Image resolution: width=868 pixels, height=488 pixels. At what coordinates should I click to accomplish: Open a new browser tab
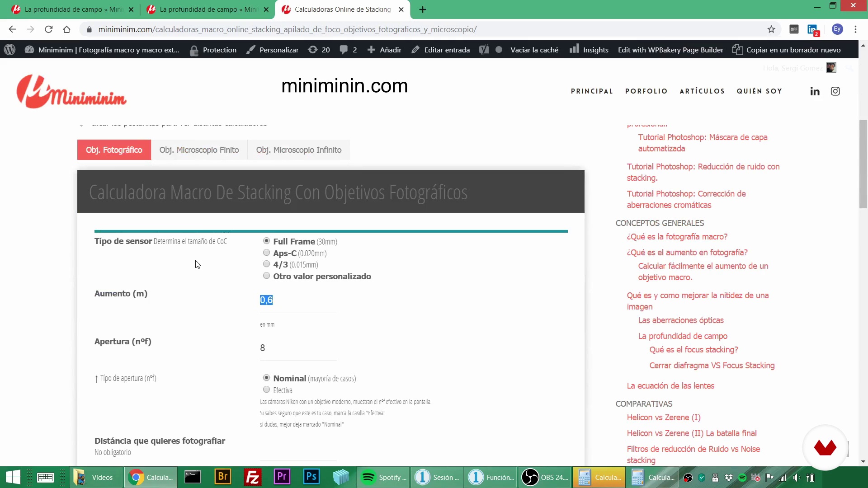pos(423,9)
